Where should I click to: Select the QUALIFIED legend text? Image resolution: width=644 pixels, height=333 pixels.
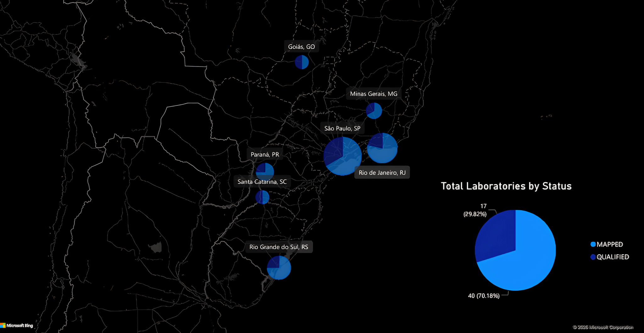click(613, 257)
